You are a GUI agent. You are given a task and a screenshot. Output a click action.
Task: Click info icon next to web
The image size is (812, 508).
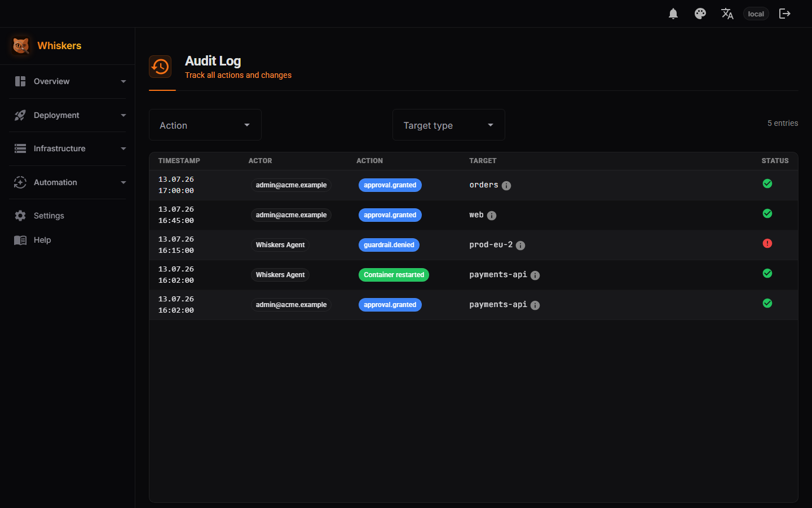492,216
